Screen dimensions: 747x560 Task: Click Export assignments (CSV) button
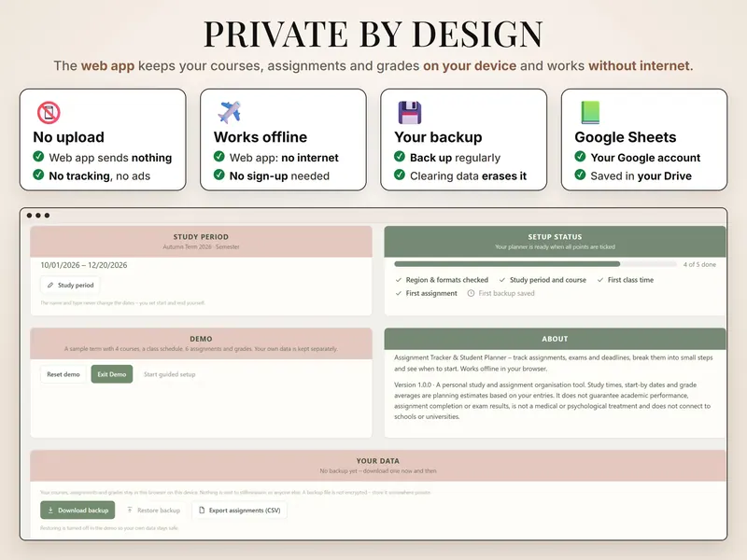[240, 510]
